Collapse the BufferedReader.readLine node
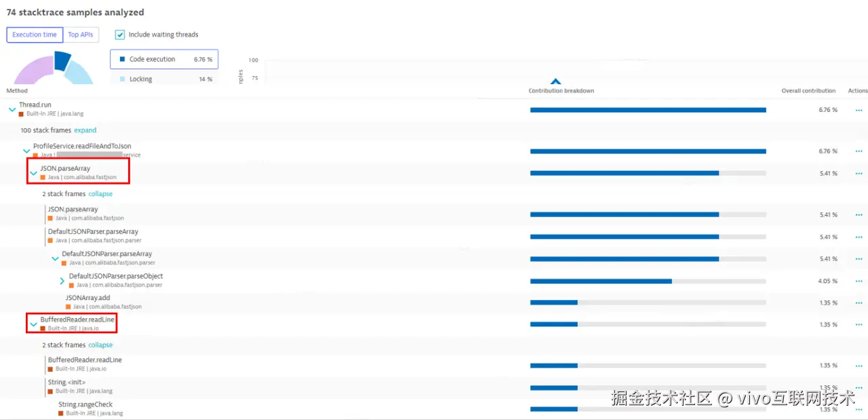The height and width of the screenshot is (420, 868). point(33,324)
